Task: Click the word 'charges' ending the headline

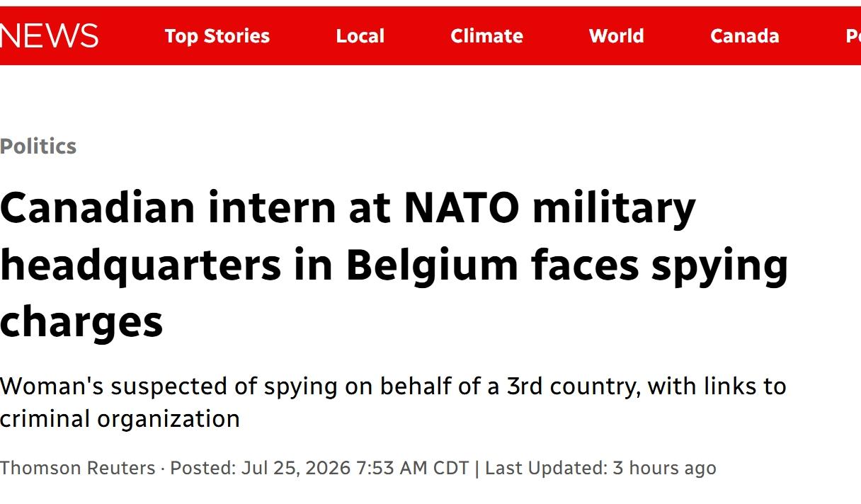Action: [81, 323]
